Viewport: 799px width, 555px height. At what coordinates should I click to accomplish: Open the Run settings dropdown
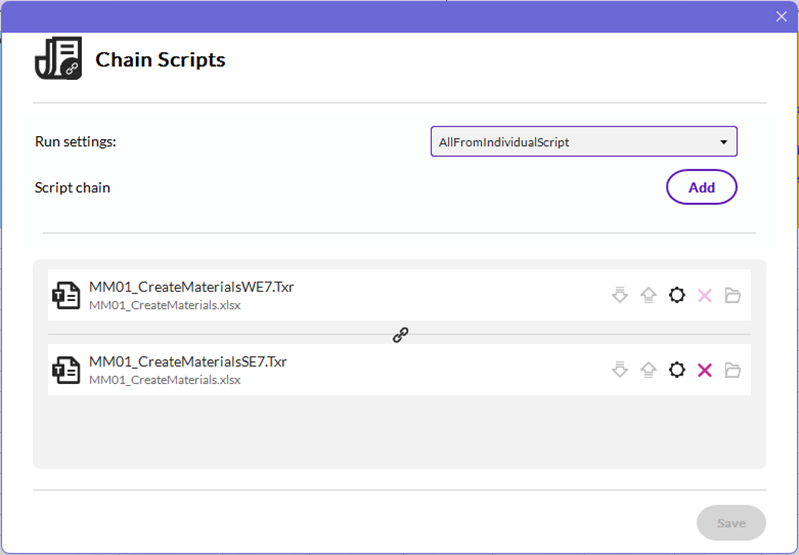pos(583,142)
